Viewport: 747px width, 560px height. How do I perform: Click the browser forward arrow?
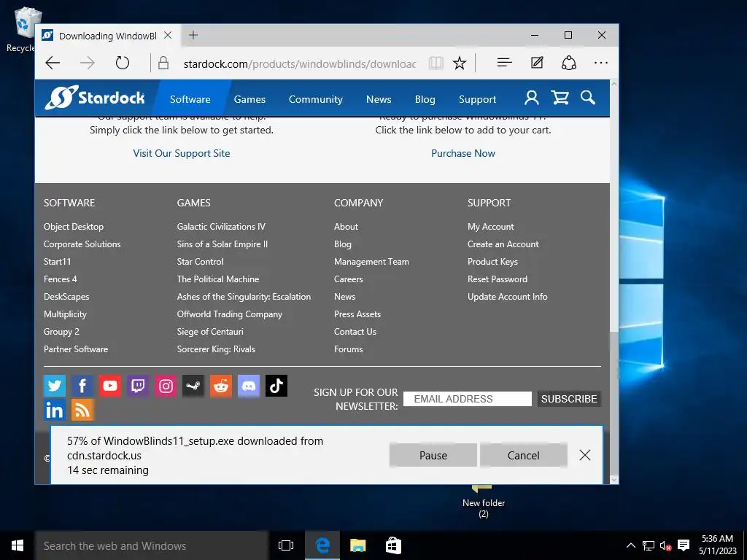coord(88,63)
